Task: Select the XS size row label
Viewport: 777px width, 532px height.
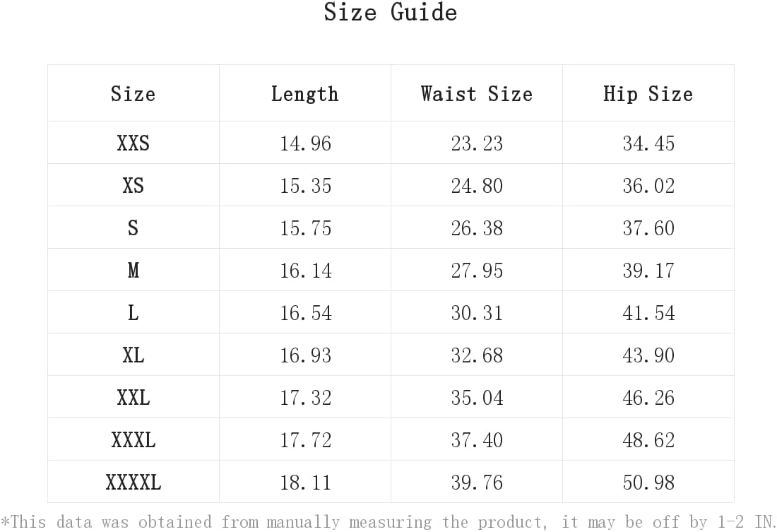Action: click(133, 185)
